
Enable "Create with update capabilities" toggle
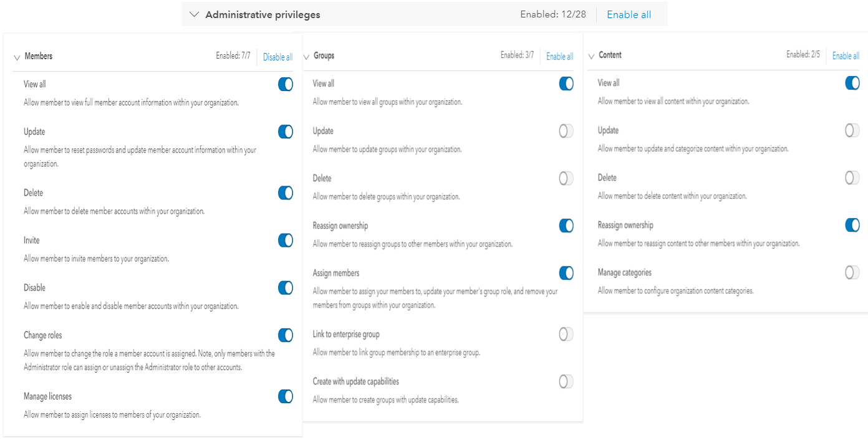pos(566,381)
